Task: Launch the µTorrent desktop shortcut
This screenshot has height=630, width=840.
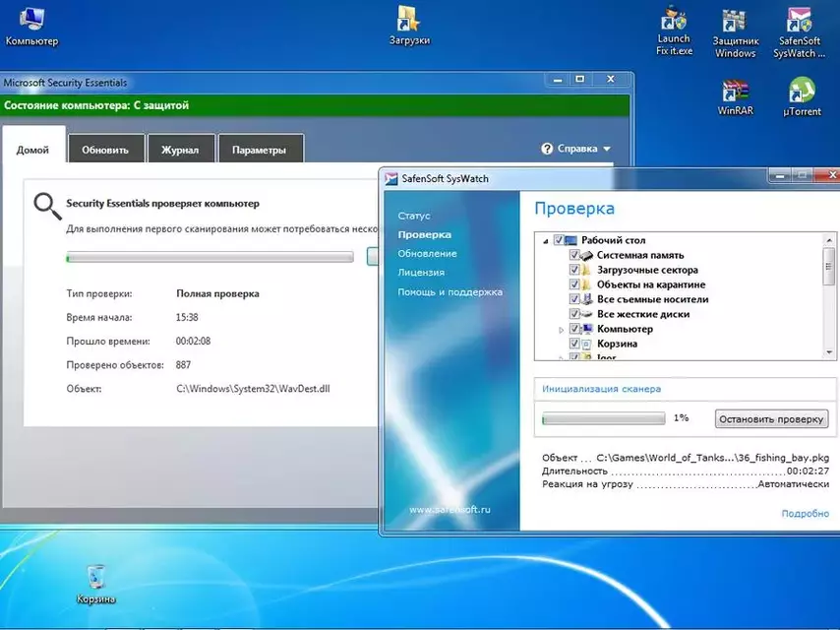Action: coord(802,97)
